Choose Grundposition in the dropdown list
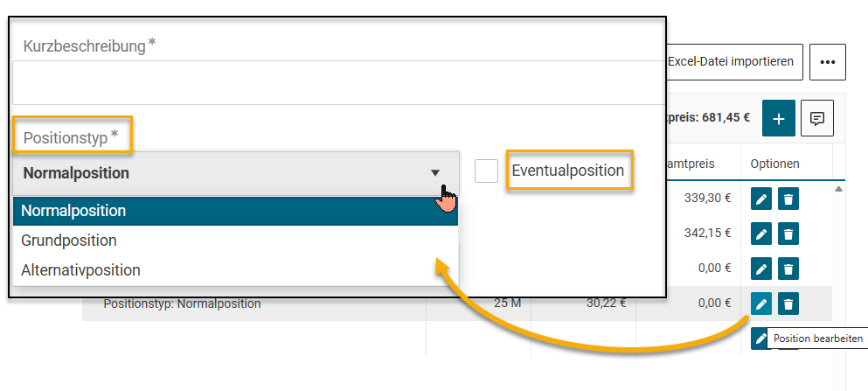Image resolution: width=868 pixels, height=391 pixels. [x=234, y=241]
